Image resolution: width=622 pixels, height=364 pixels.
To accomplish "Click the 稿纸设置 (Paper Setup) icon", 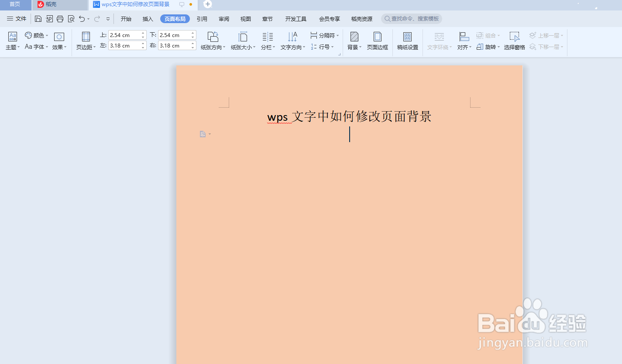I will click(407, 41).
